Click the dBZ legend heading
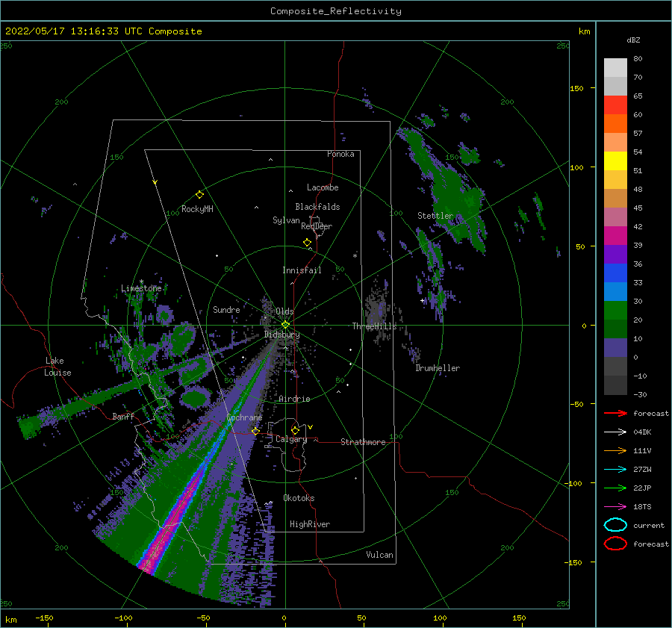672x628 pixels. pos(633,40)
